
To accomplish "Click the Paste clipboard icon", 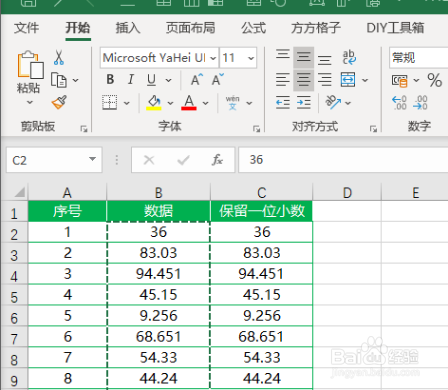I will pyautogui.click(x=30, y=64).
